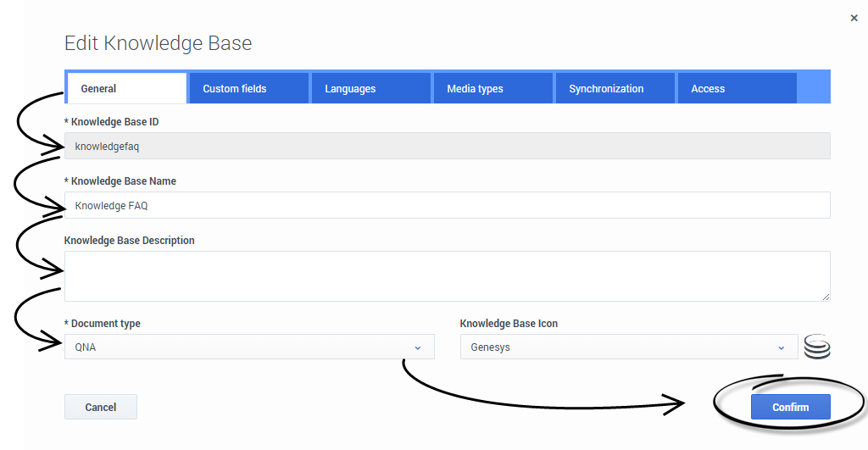Click inside the Knowledge Base Description box
Screen dimensions: 868x450
447,275
